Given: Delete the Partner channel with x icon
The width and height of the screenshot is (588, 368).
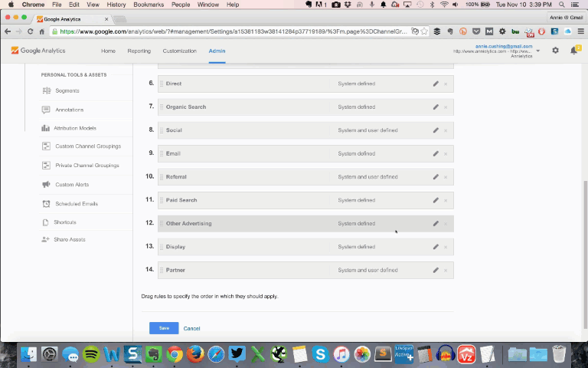Looking at the screenshot, I should pyautogui.click(x=446, y=271).
